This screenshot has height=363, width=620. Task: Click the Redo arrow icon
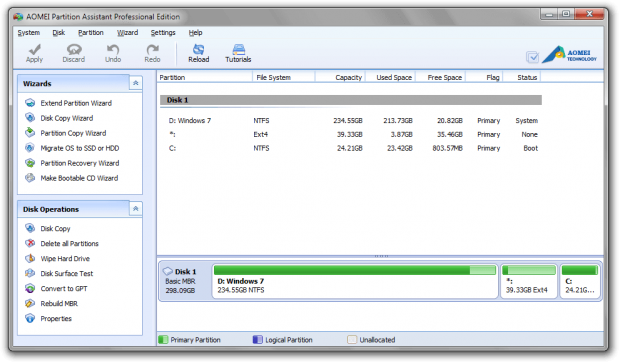click(x=152, y=49)
